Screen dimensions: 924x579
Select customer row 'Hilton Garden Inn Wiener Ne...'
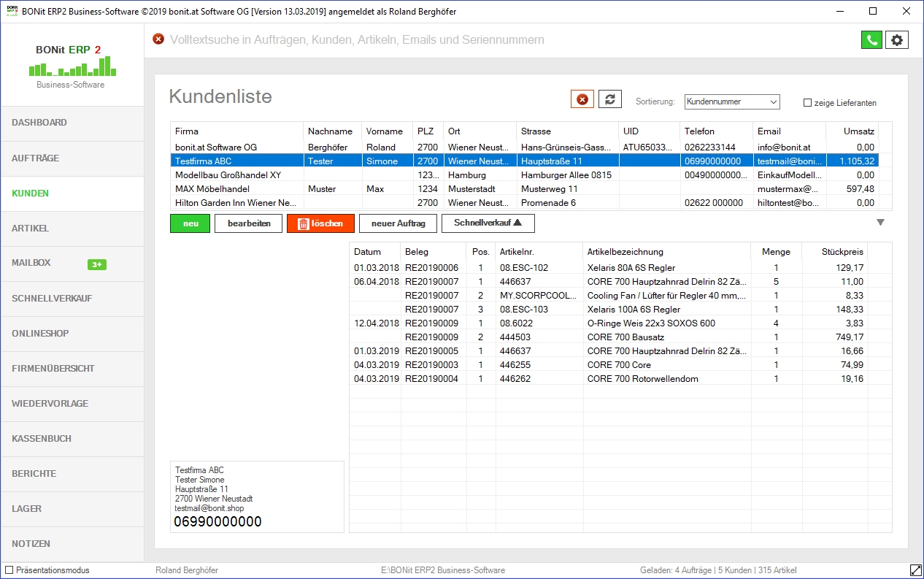click(x=524, y=203)
